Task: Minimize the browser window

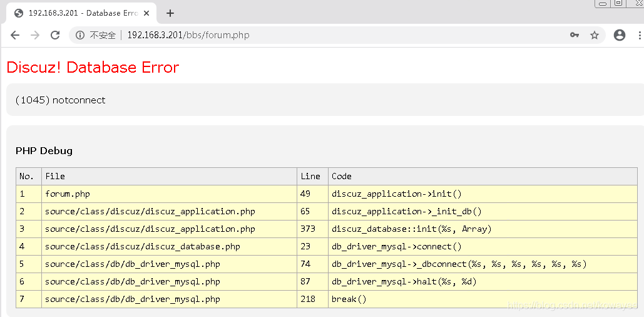Action: point(603,3)
